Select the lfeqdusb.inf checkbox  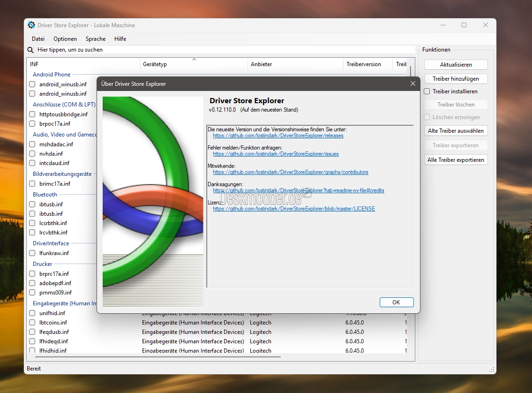click(32, 332)
